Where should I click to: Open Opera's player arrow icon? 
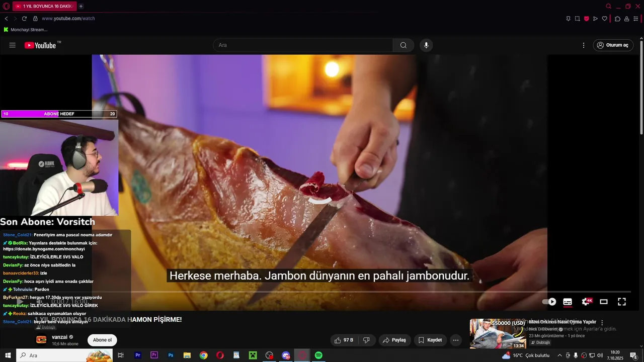pos(595,19)
